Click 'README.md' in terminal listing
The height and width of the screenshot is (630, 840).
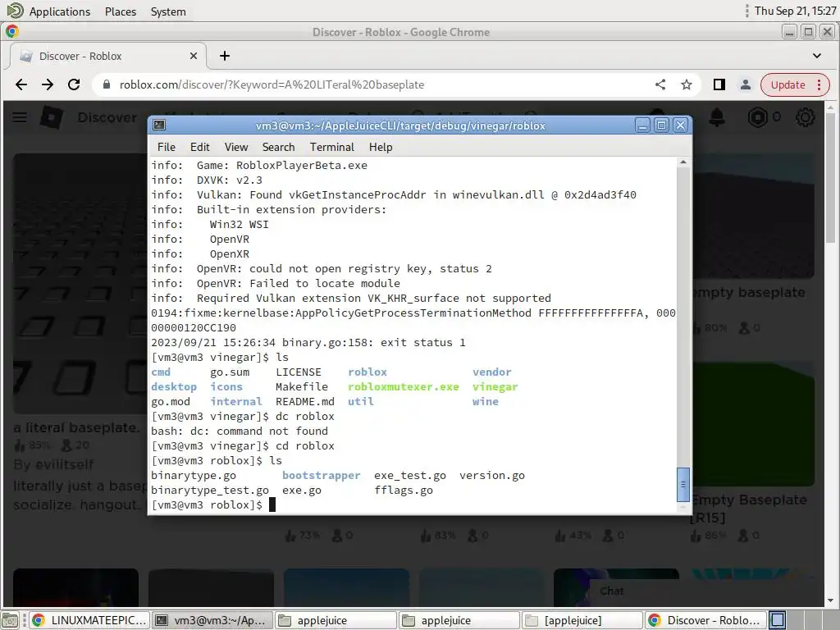point(305,401)
